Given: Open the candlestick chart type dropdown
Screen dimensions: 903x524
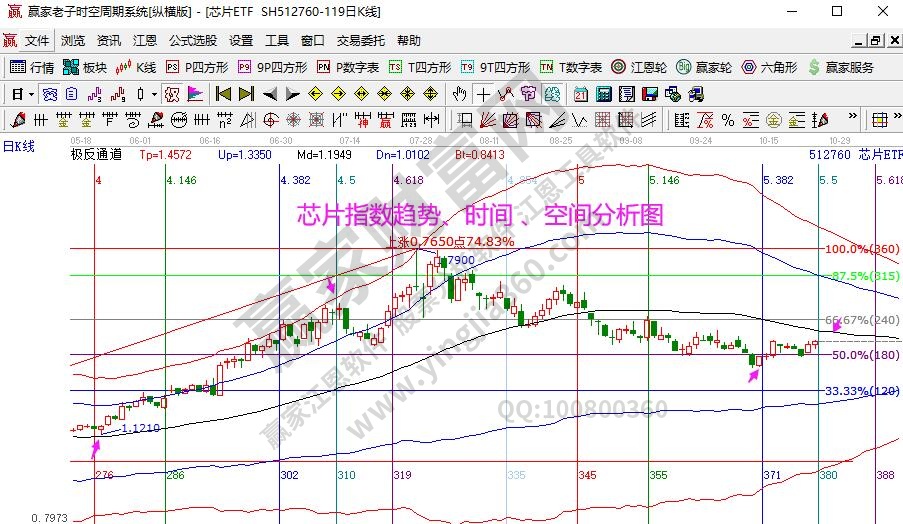Looking at the screenshot, I should [154, 94].
